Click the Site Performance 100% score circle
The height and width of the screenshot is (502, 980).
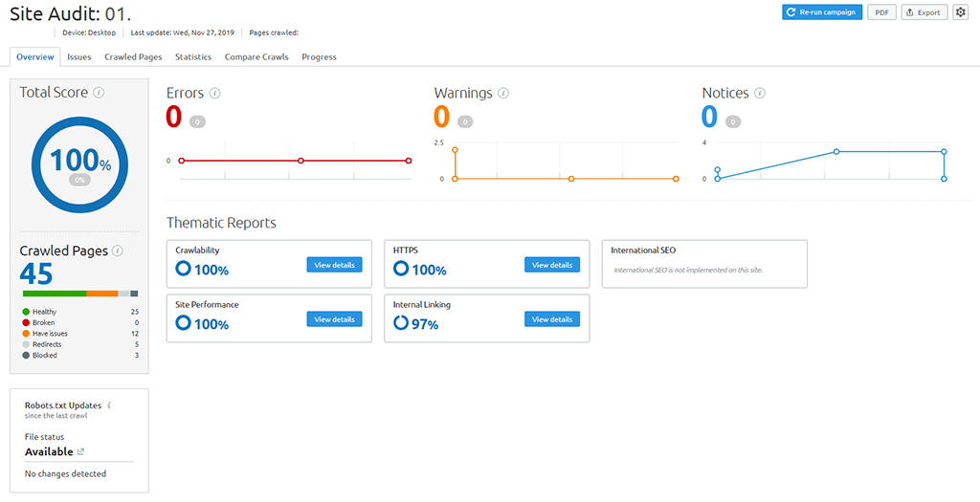click(183, 323)
